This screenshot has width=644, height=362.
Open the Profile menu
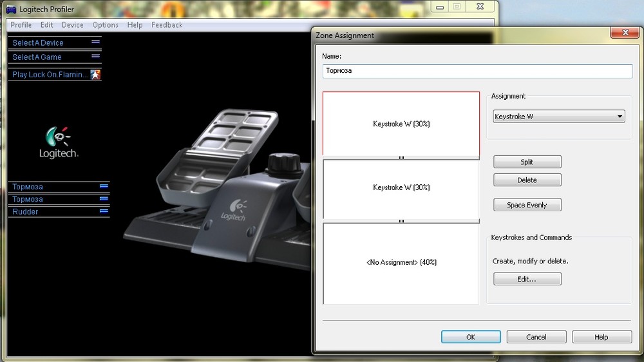pos(21,24)
